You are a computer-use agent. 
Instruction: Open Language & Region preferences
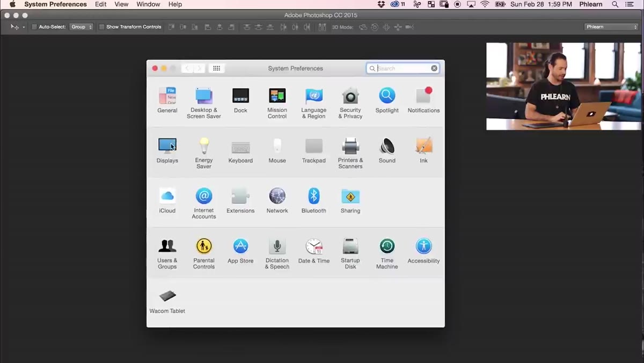[314, 103]
